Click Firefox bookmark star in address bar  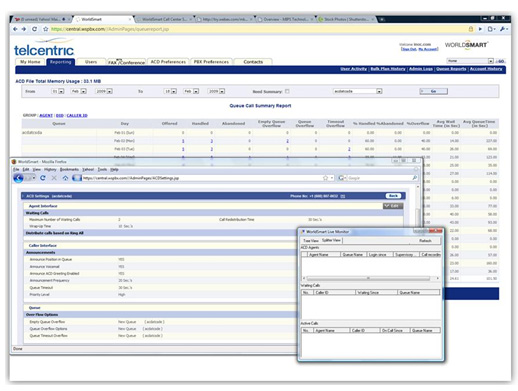point(325,178)
